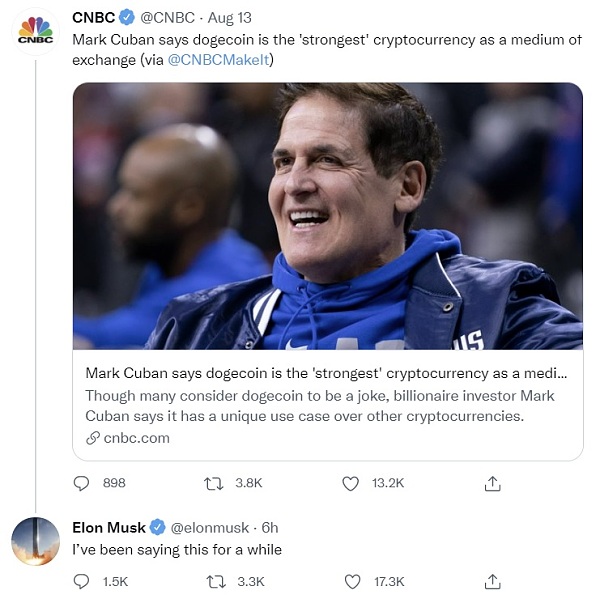This screenshot has width=600, height=599.
Task: Open Elon Musk's account name link
Action: pos(109,527)
